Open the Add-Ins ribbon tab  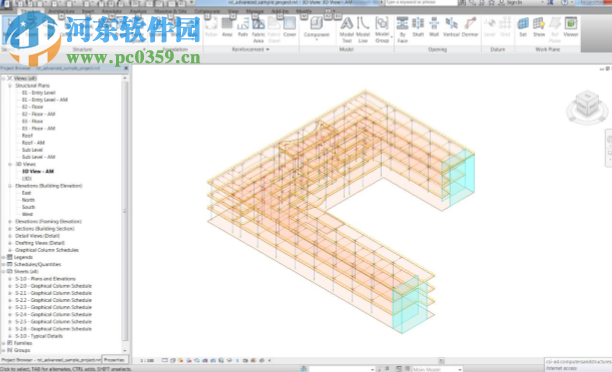click(280, 11)
